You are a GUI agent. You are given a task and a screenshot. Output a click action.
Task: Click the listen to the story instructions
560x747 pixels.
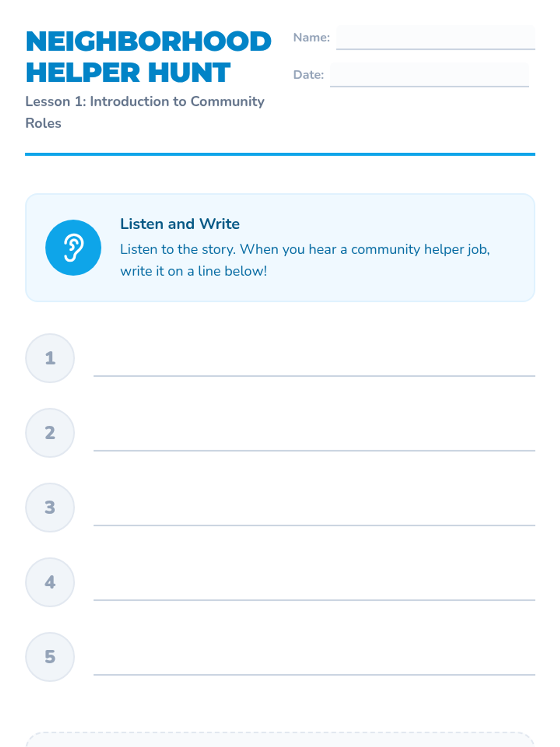point(305,260)
